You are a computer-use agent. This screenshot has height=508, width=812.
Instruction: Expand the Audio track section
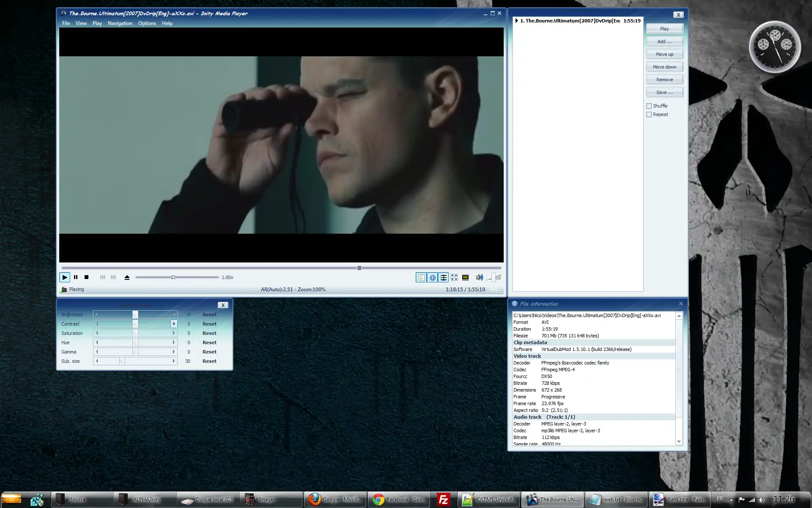click(527, 417)
